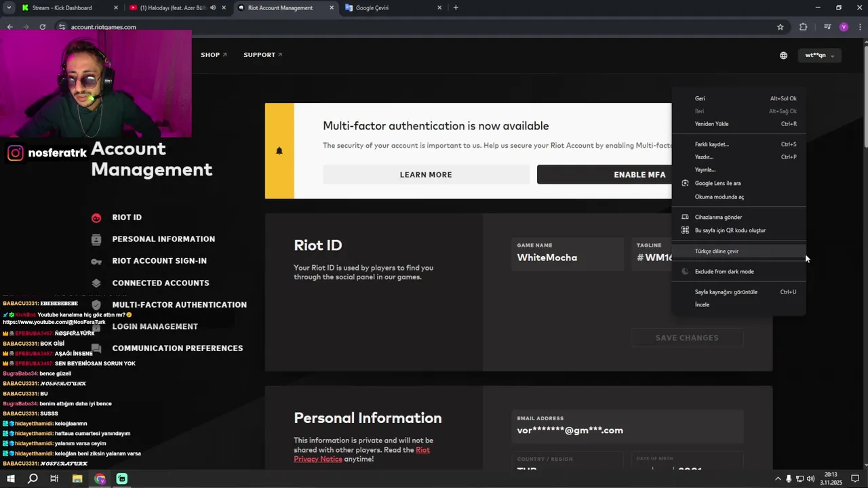
Task: Choose Türkçe diline çevir
Action: [738, 251]
